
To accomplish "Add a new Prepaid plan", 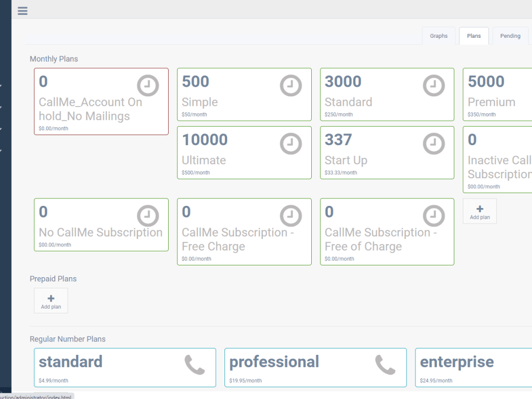I will (x=51, y=300).
